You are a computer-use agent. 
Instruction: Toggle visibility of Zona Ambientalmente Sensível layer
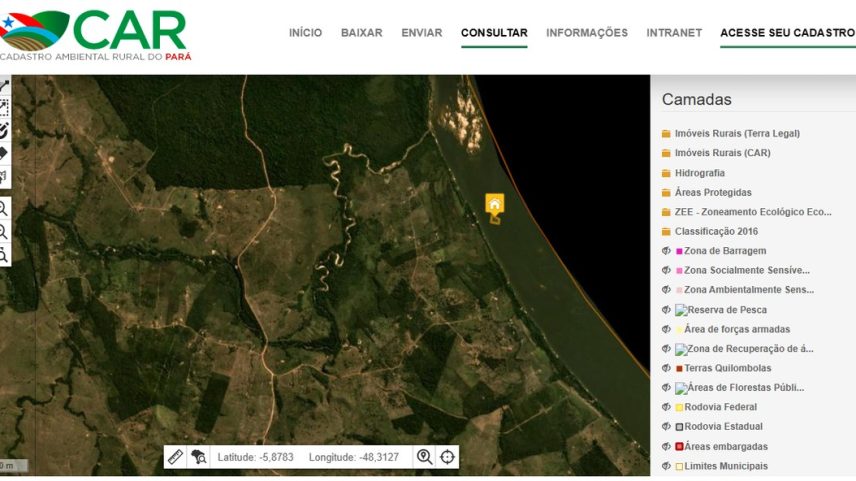[x=666, y=290]
